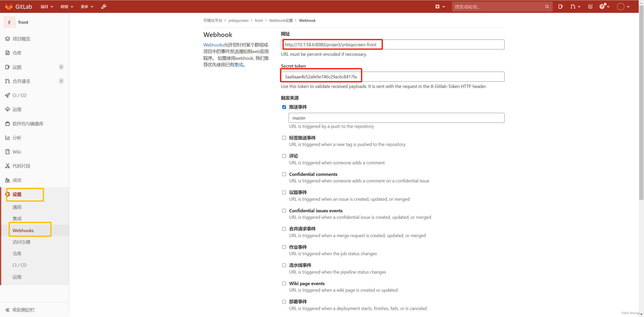
Task: Expand the 群组 dropdown menu
Action: [x=67, y=7]
